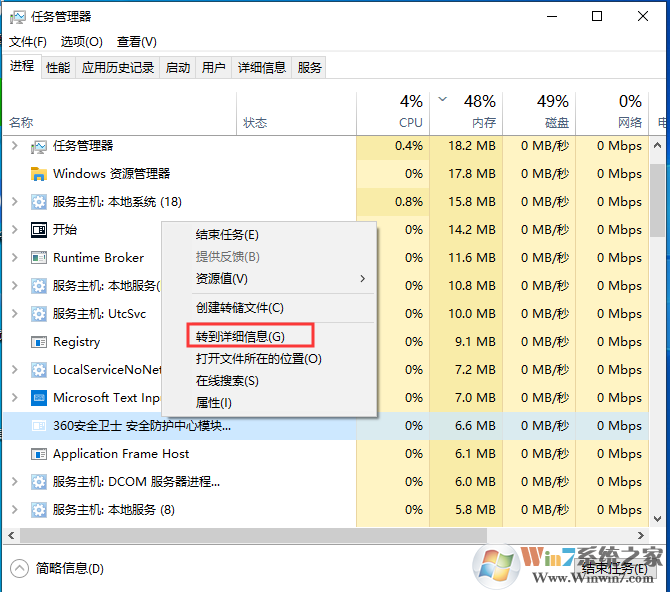The width and height of the screenshot is (670, 592).
Task: Expand 服务主机: 本地服务 (8) row
Action: point(15,510)
